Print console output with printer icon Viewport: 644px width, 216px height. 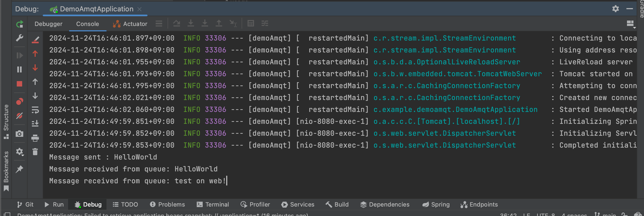(35, 138)
